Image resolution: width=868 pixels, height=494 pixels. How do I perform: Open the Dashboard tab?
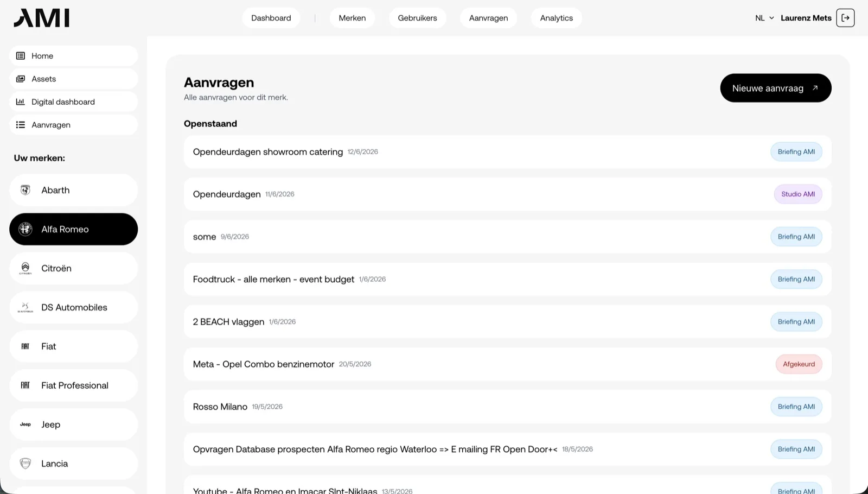[x=271, y=18]
